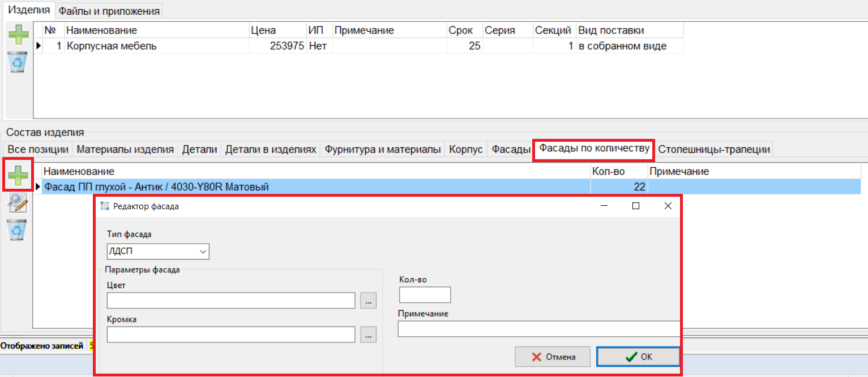Image resolution: width=868 pixels, height=377 pixels.
Task: Select the Фасад ПП глухой row
Action: click(156, 187)
